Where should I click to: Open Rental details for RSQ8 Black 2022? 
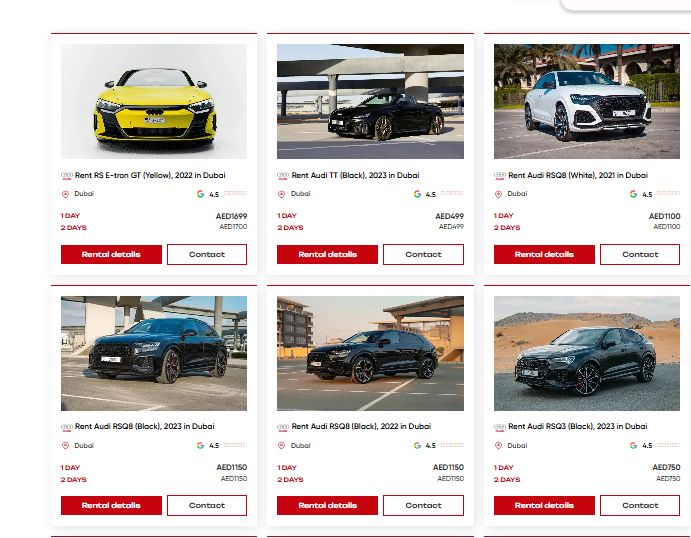(x=327, y=505)
